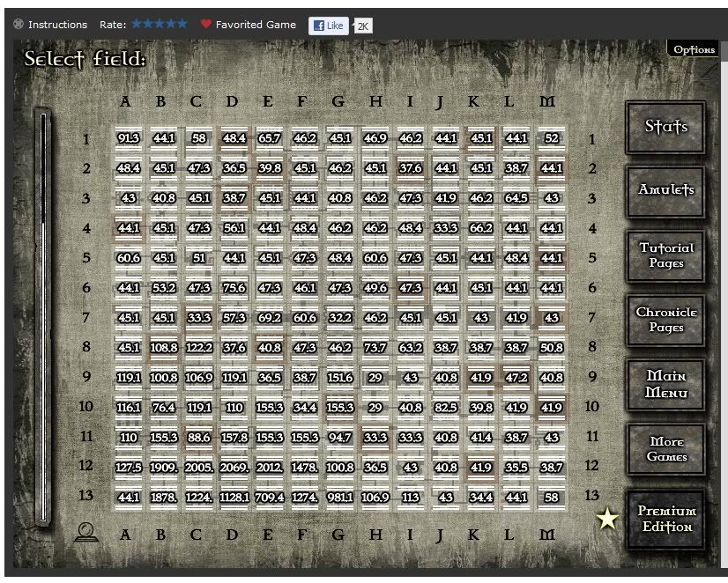The image size is (728, 583).
Task: Select field G7 showing 32.2
Action: (x=340, y=318)
